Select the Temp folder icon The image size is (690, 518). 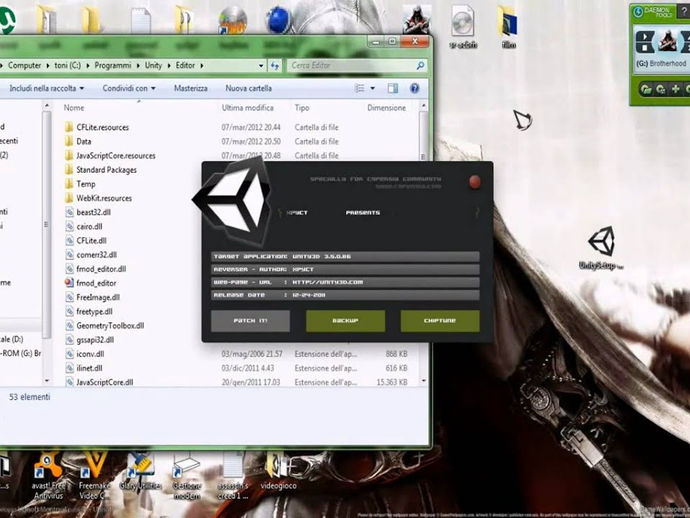coord(69,184)
